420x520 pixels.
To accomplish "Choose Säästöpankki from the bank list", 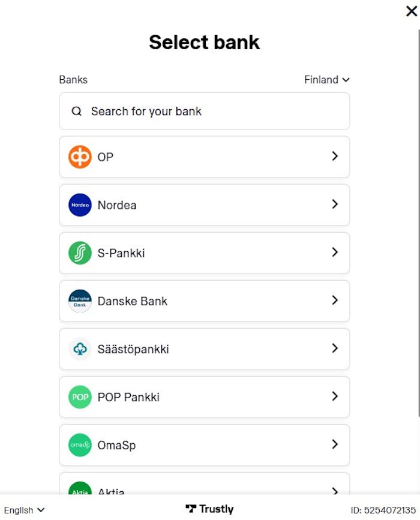I will click(133, 349).
